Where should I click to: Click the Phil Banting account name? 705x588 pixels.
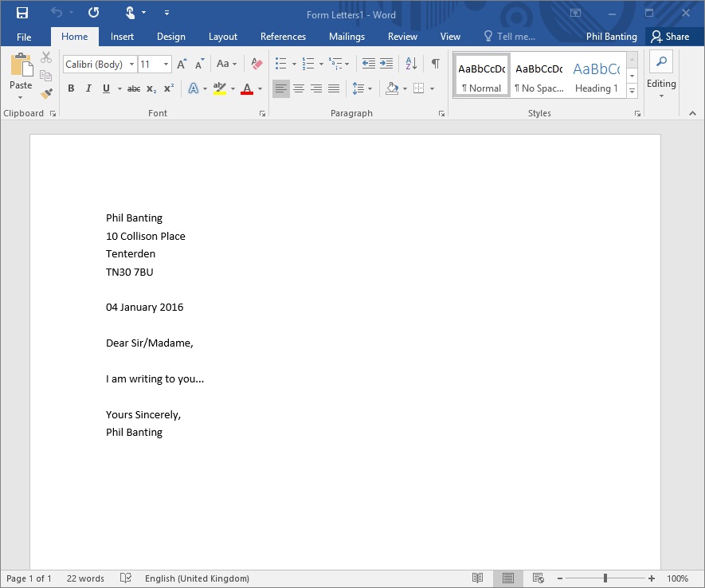[x=611, y=37]
